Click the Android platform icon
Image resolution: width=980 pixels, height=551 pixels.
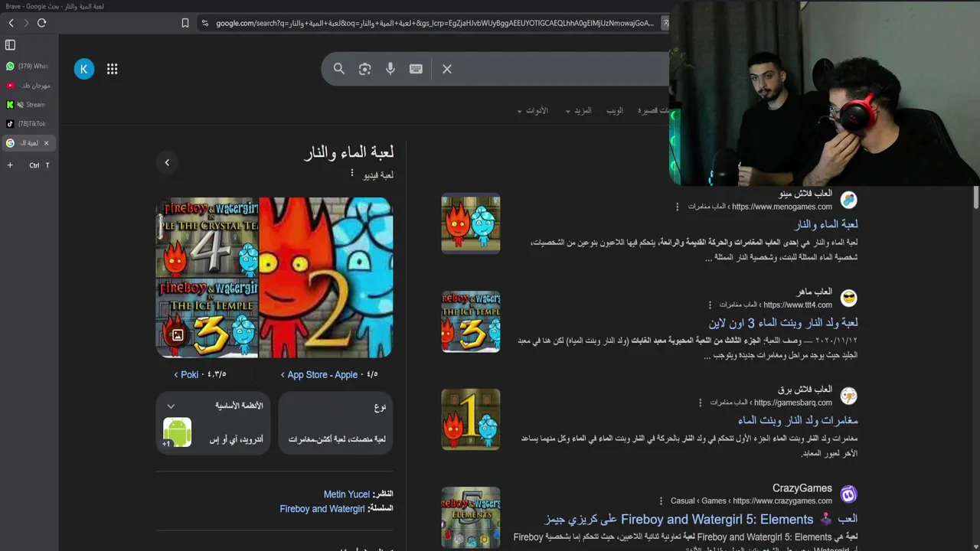(177, 432)
